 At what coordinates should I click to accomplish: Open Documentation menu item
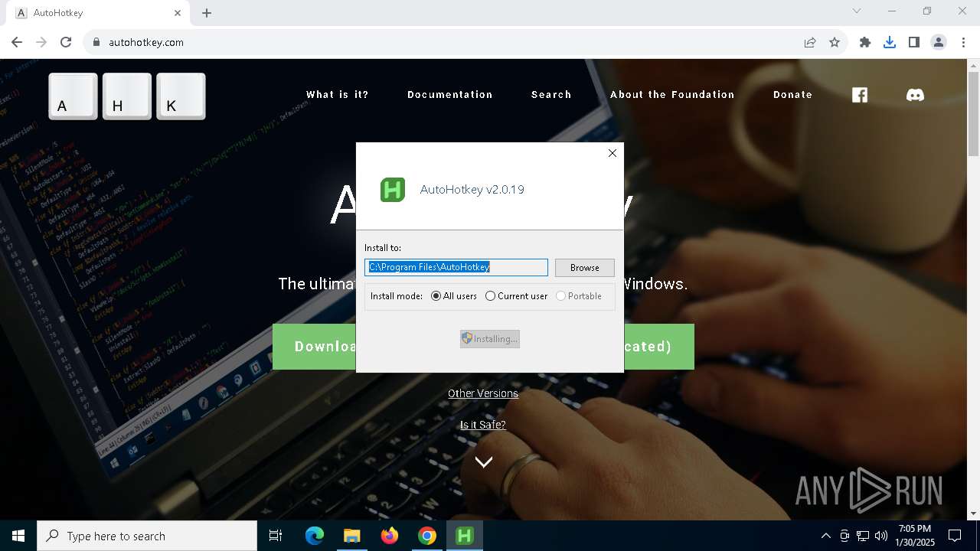[x=450, y=95]
